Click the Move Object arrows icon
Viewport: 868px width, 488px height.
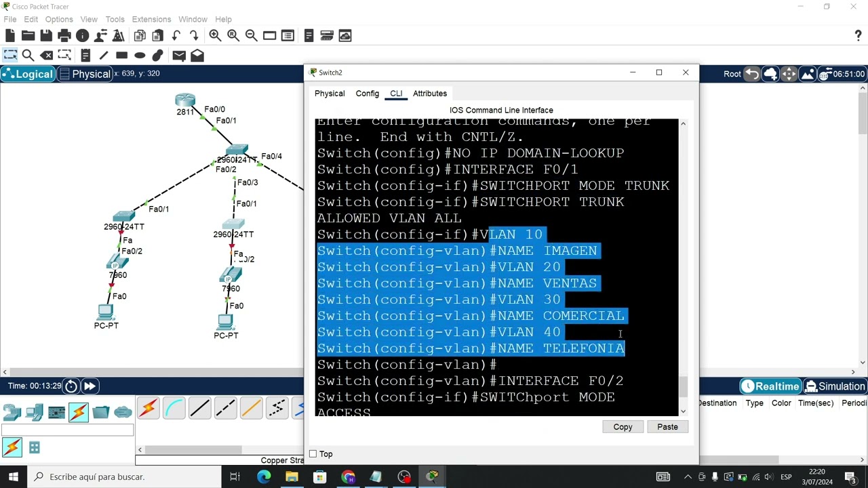click(x=789, y=74)
